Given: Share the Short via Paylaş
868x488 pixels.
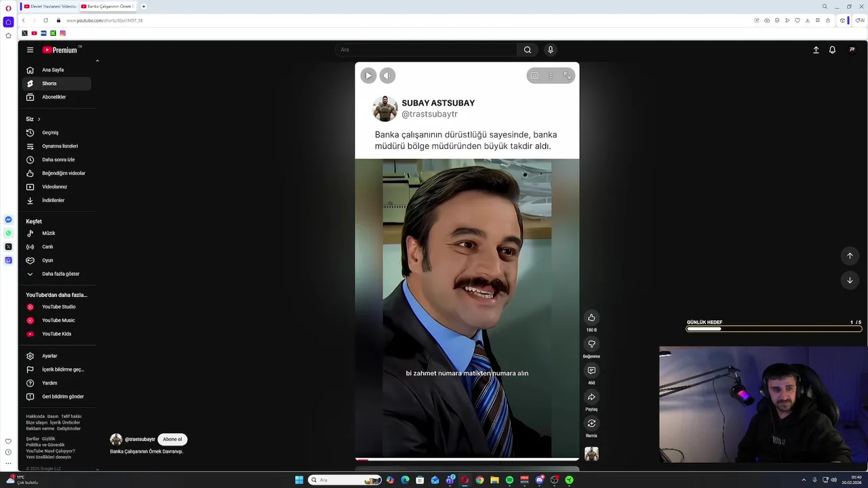Looking at the screenshot, I should [591, 396].
